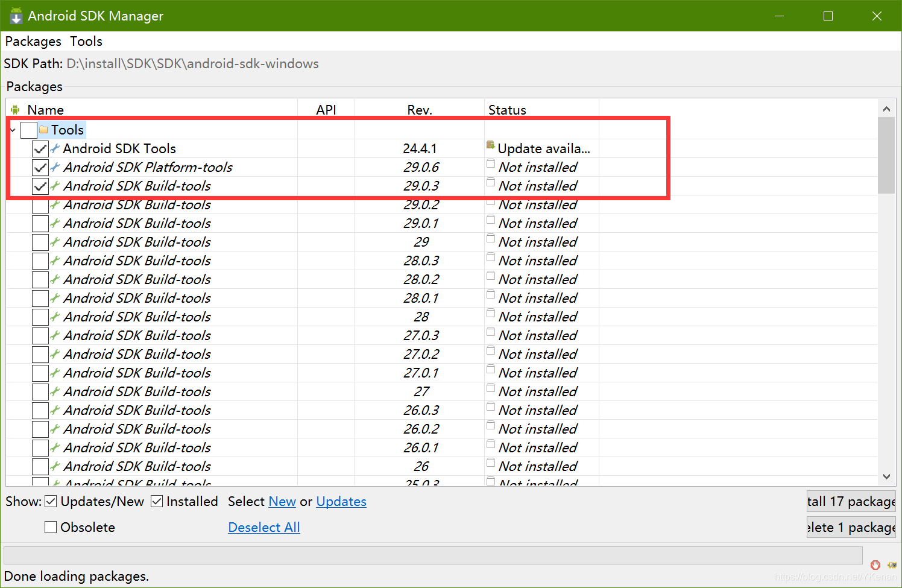Click wrench icon of Android SDK Platform-tools
Viewport: 902px width, 588px height.
click(x=55, y=167)
